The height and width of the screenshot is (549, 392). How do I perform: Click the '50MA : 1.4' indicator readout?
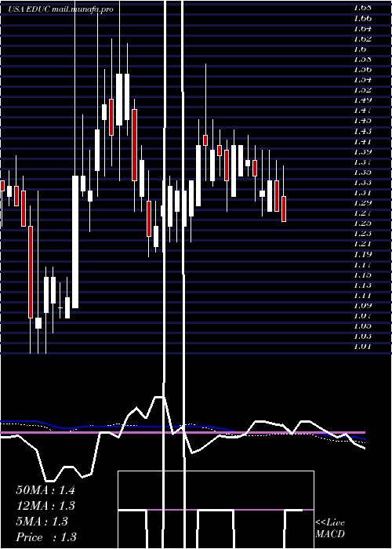pyautogui.click(x=45, y=490)
